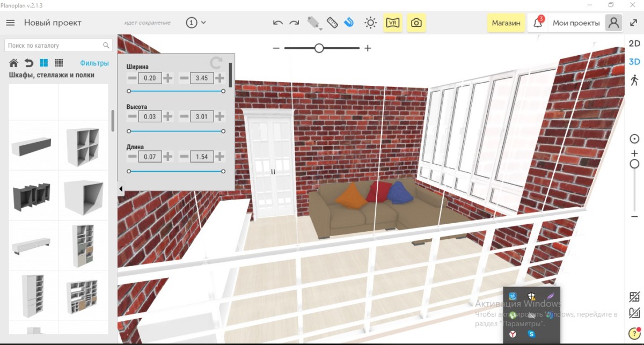Increase Длина maximum 1.54 value

coord(219,157)
